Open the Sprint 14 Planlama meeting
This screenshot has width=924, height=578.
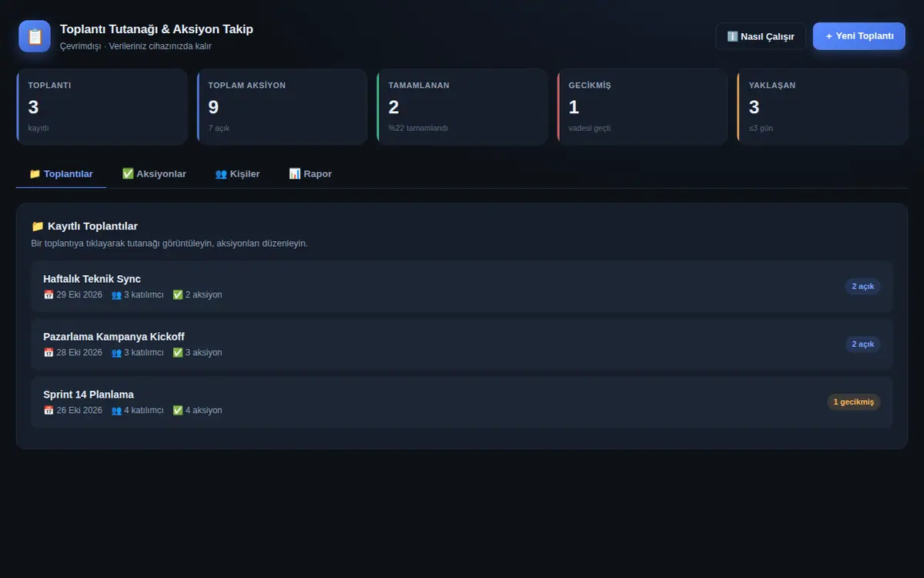462,402
